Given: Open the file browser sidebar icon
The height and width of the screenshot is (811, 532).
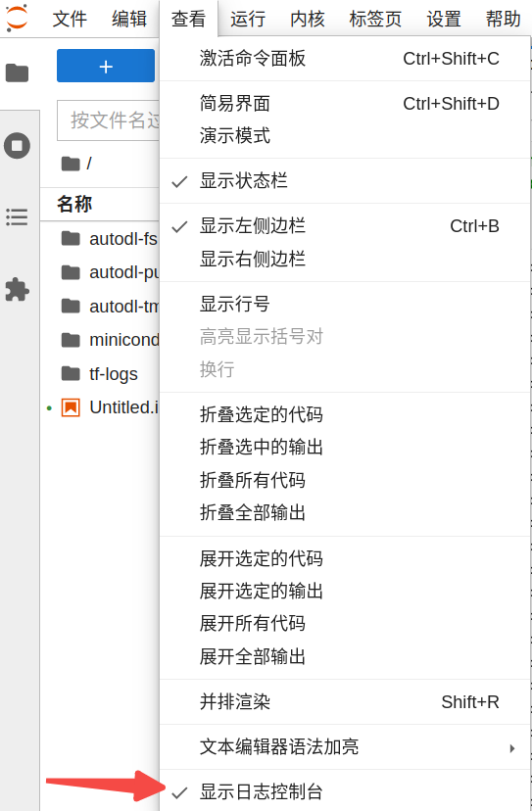Looking at the screenshot, I should (17, 72).
